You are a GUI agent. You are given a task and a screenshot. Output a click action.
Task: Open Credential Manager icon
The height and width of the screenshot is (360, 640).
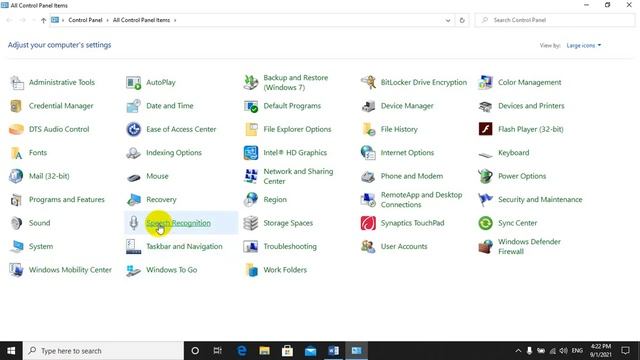(x=17, y=106)
